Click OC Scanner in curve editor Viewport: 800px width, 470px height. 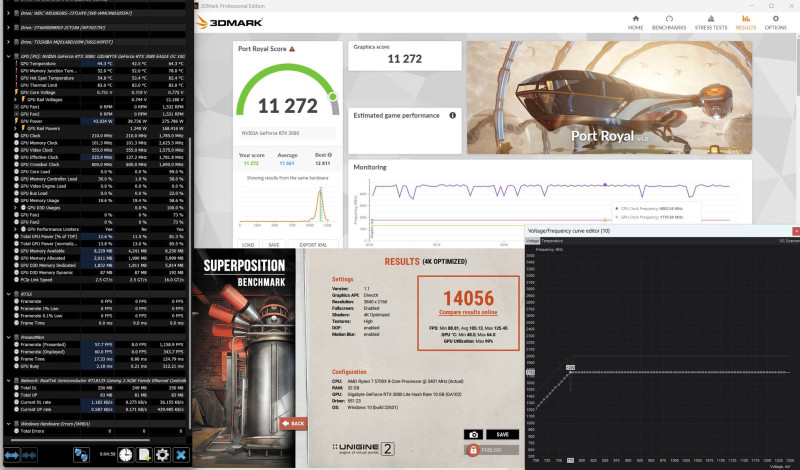click(789, 240)
